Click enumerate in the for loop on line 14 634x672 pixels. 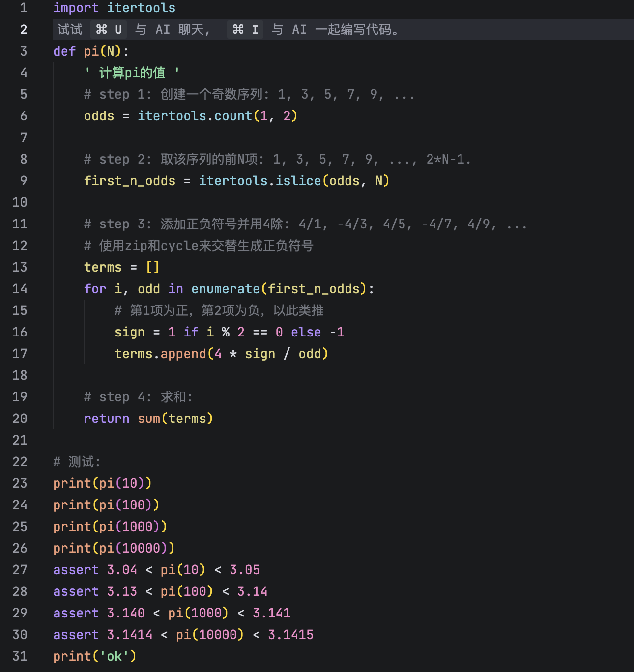pyautogui.click(x=226, y=288)
